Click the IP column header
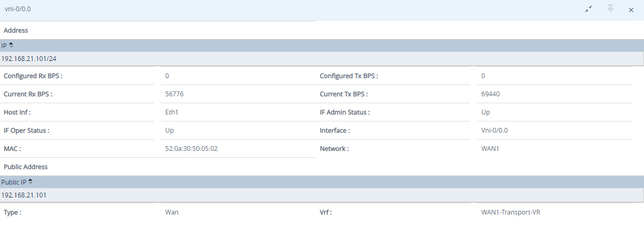Screen dimensions: 644x229 tap(322, 45)
